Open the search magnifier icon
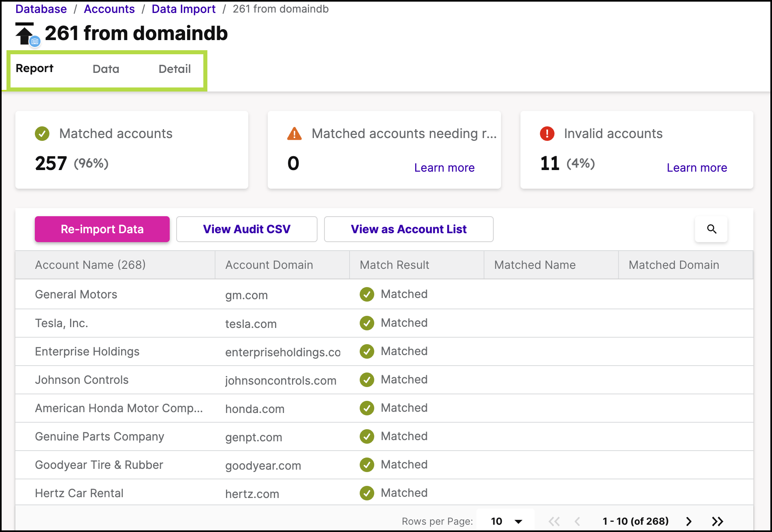772x532 pixels. (712, 229)
